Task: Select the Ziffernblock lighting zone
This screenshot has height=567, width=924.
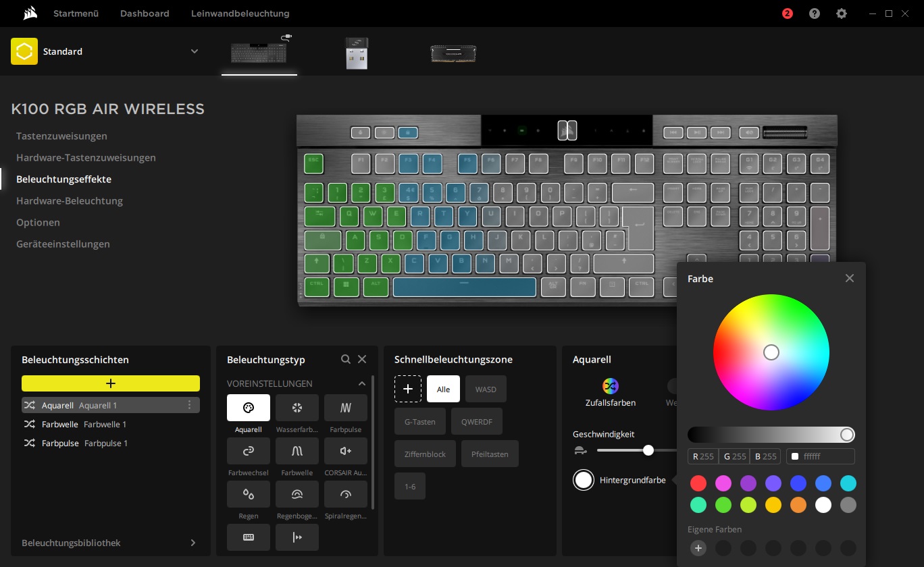Action: pyautogui.click(x=426, y=454)
